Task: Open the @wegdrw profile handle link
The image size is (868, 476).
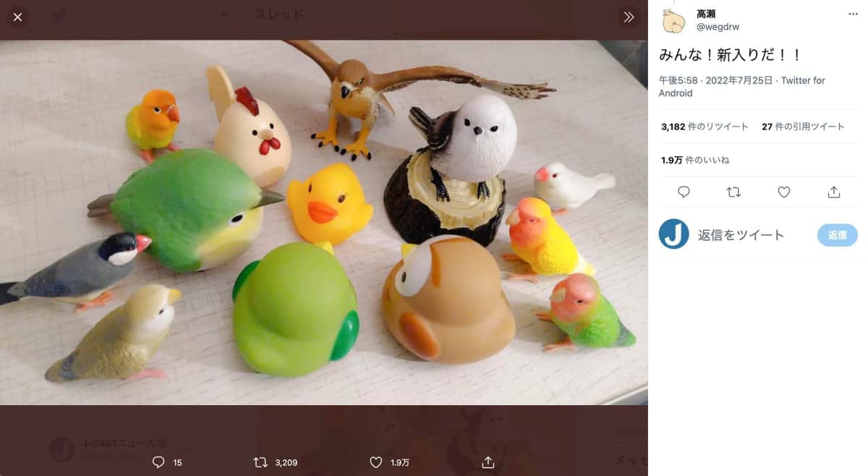Action: (718, 27)
